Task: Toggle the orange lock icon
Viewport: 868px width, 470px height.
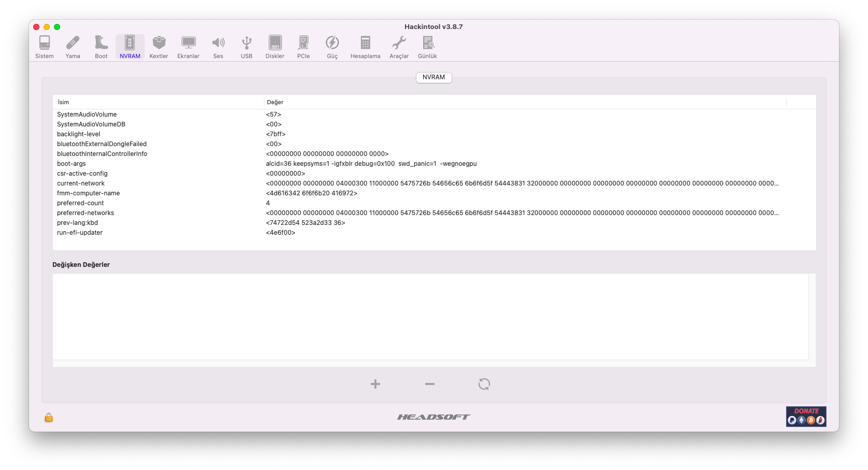Action: click(49, 418)
